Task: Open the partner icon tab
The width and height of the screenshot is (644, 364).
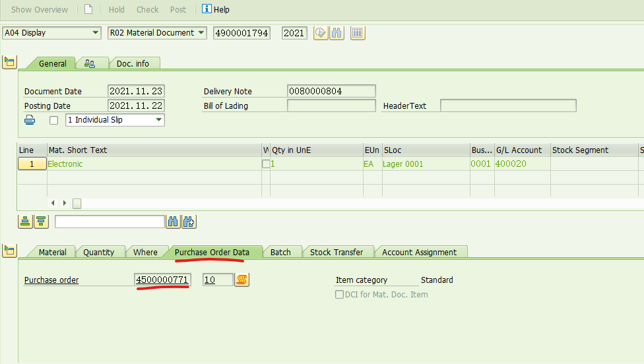Action: tap(90, 63)
